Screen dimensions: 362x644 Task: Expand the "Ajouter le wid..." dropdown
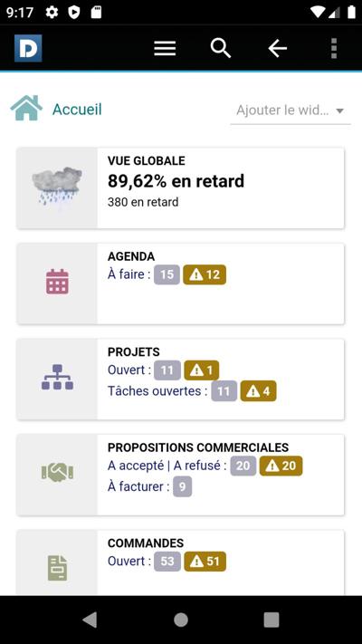pos(291,111)
